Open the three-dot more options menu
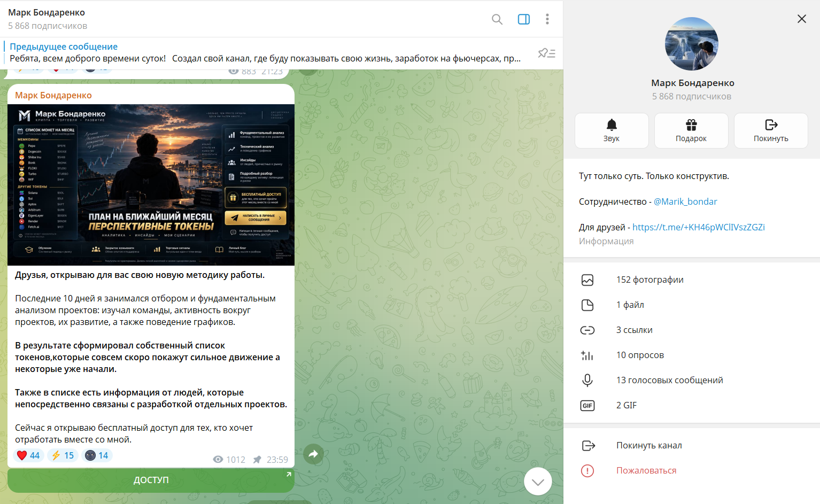The image size is (820, 504). (547, 19)
